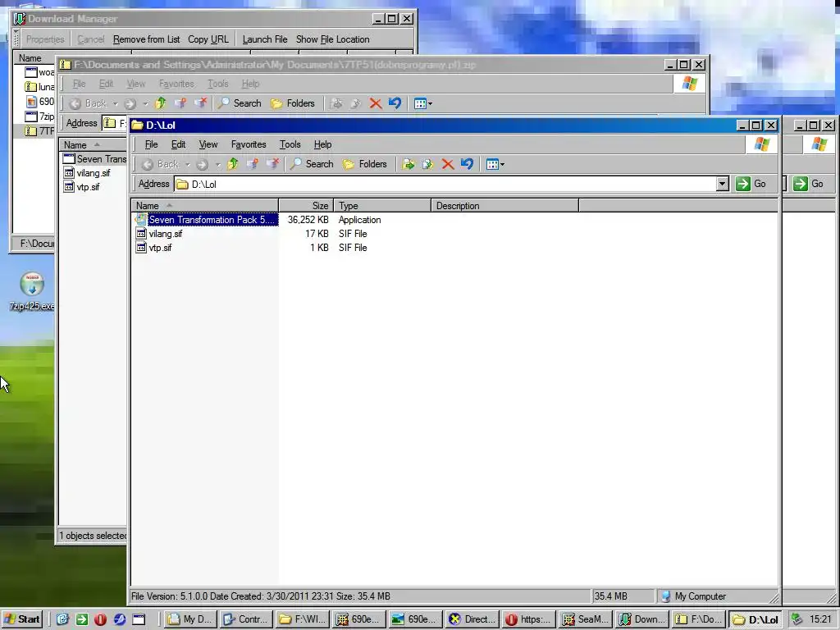Toggle Folders pane in the D:\Lol window
The width and height of the screenshot is (840, 630).
pyautogui.click(x=365, y=164)
